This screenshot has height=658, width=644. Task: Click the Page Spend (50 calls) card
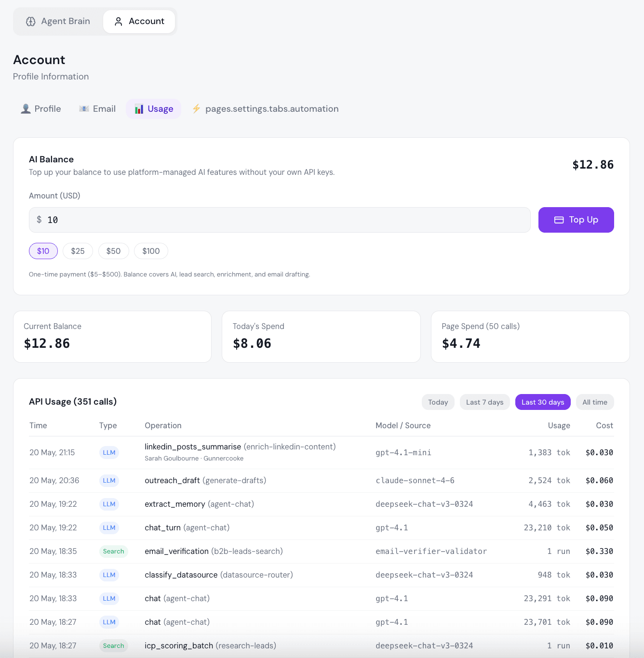(530, 337)
